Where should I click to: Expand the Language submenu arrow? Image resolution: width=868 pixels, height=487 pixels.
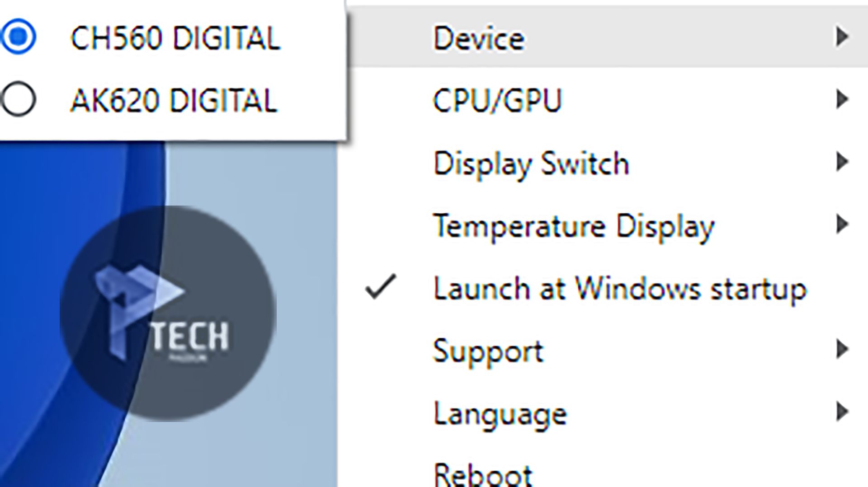(x=841, y=412)
